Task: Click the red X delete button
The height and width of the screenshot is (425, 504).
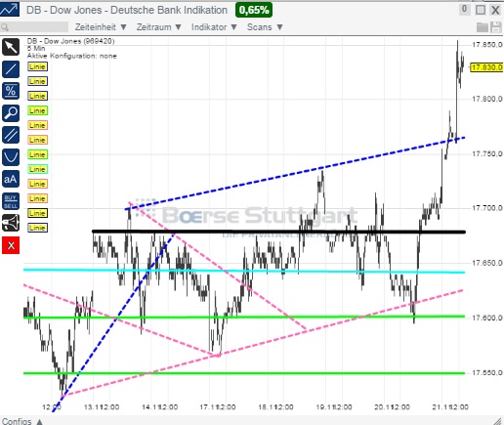Action: click(11, 245)
